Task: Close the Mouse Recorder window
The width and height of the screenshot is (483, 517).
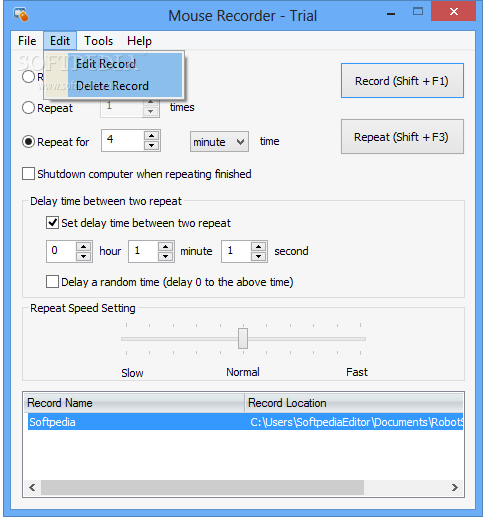Action: [x=453, y=11]
